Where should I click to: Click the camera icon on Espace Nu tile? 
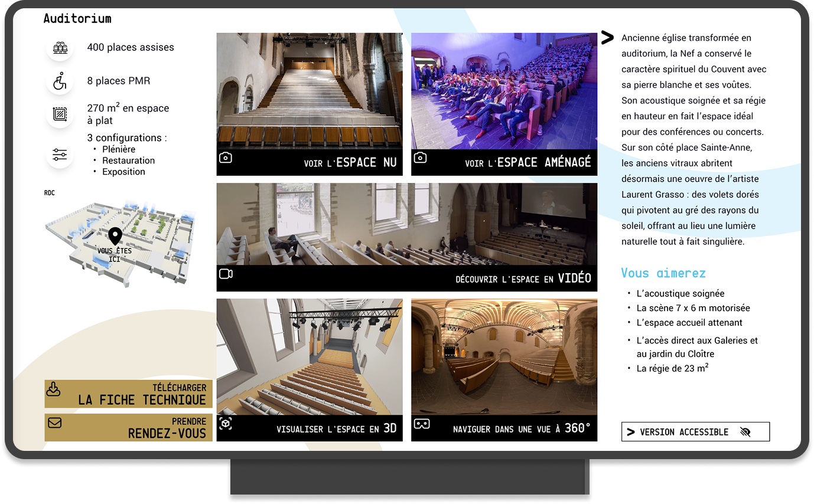pos(225,158)
